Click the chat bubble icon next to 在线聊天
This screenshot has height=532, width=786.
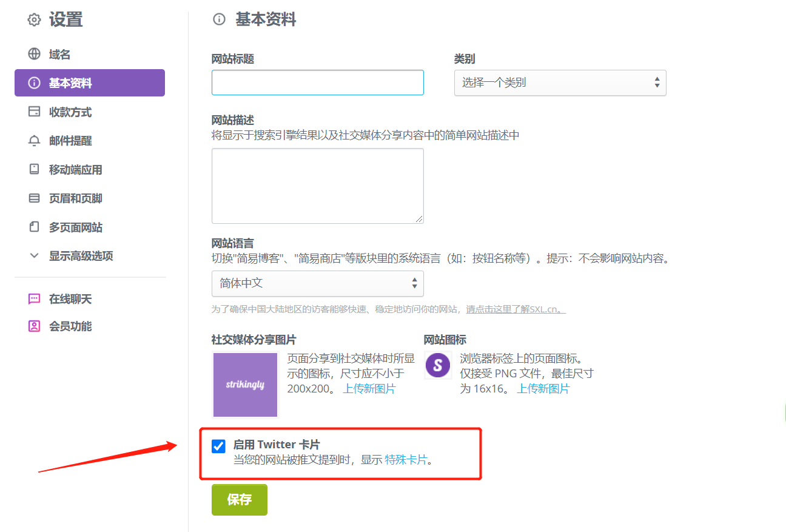(x=35, y=299)
